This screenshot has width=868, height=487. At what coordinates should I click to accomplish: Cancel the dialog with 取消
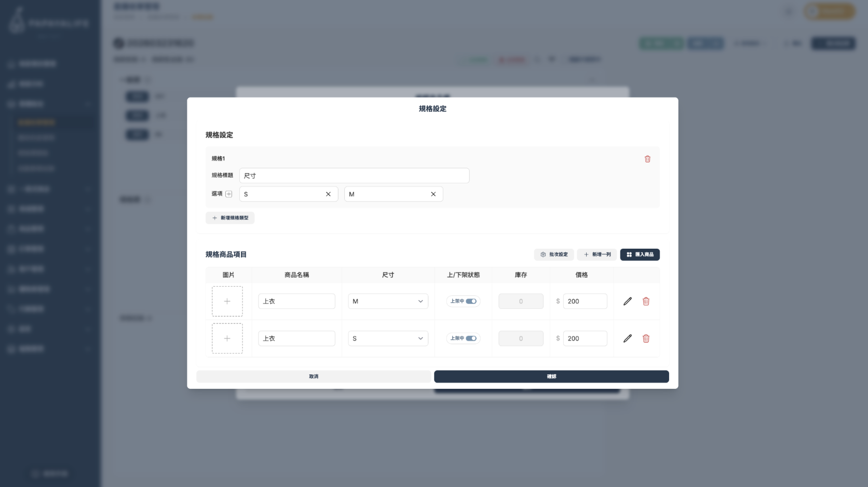point(314,376)
